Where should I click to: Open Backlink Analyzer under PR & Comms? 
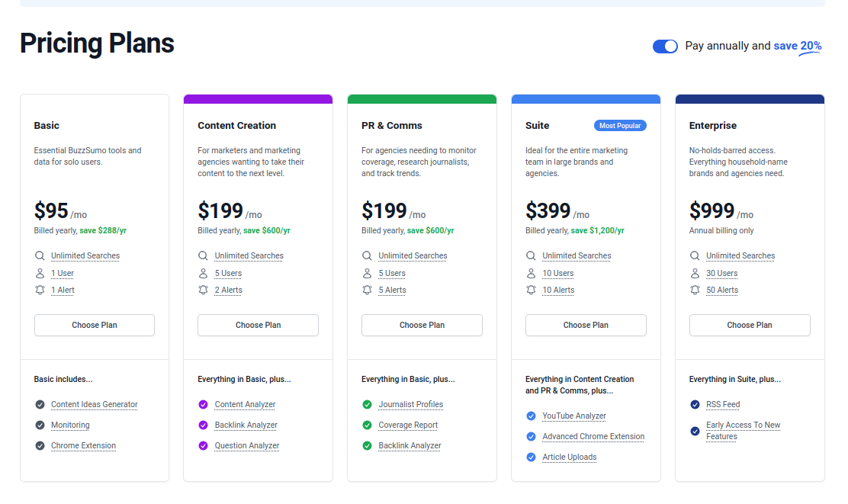pyautogui.click(x=410, y=445)
